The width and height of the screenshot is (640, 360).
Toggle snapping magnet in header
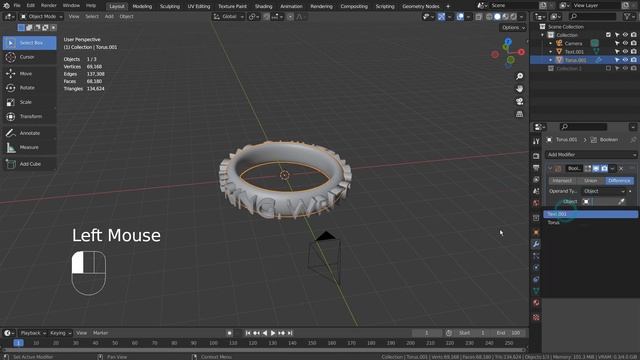click(267, 17)
